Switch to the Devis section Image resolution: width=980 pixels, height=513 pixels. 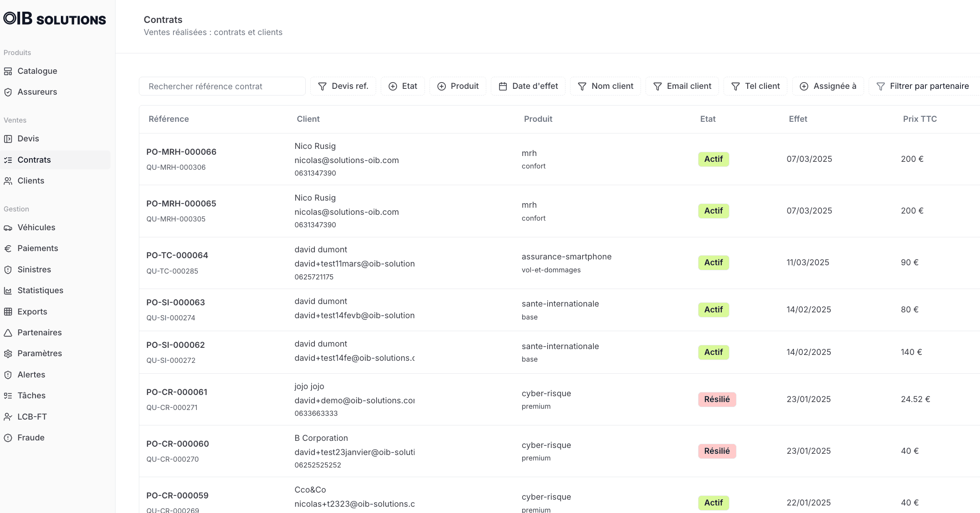coord(28,138)
